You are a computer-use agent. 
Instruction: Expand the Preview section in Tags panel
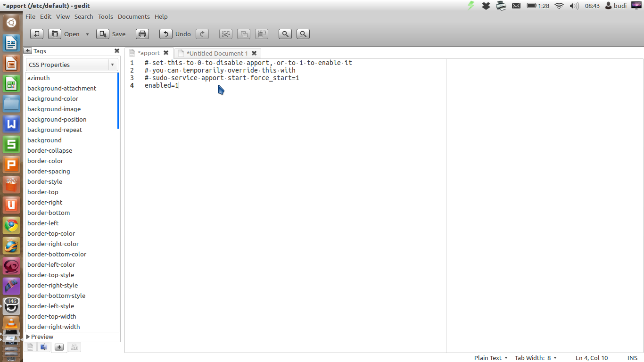click(40, 337)
